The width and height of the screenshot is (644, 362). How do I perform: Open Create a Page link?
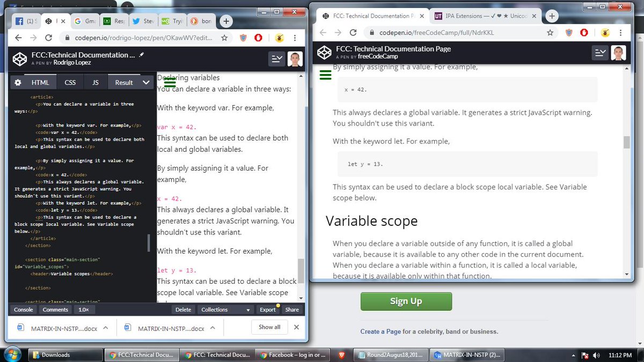(x=380, y=331)
